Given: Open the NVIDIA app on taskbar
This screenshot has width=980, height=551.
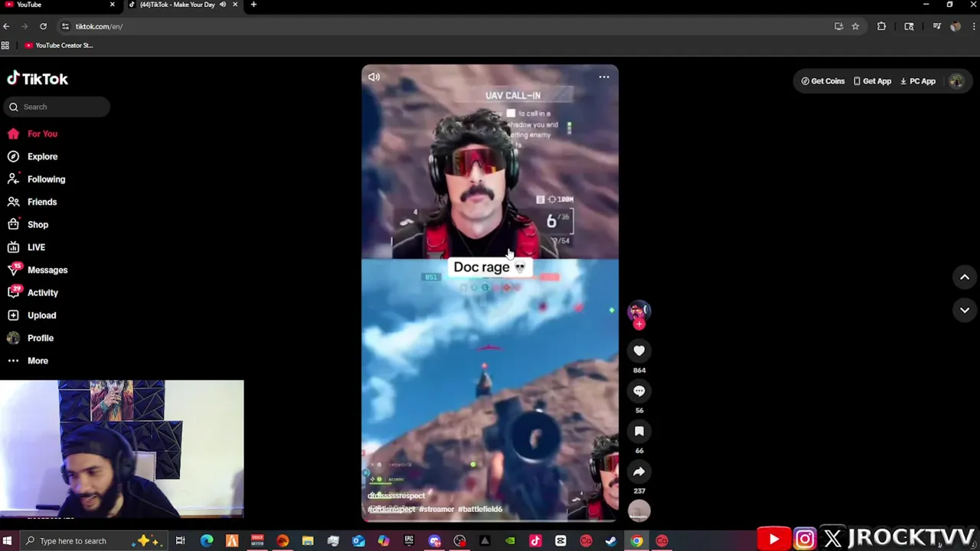Looking at the screenshot, I should coord(510,541).
